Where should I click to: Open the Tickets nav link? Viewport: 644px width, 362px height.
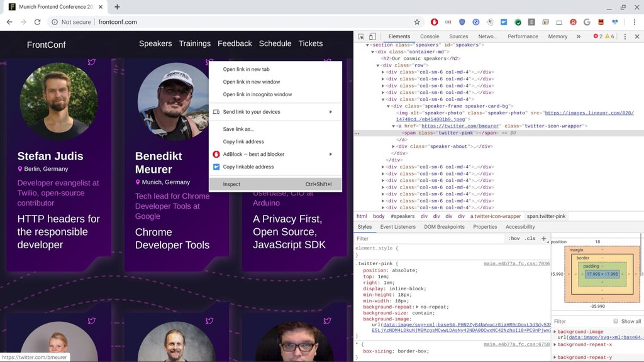(311, 43)
